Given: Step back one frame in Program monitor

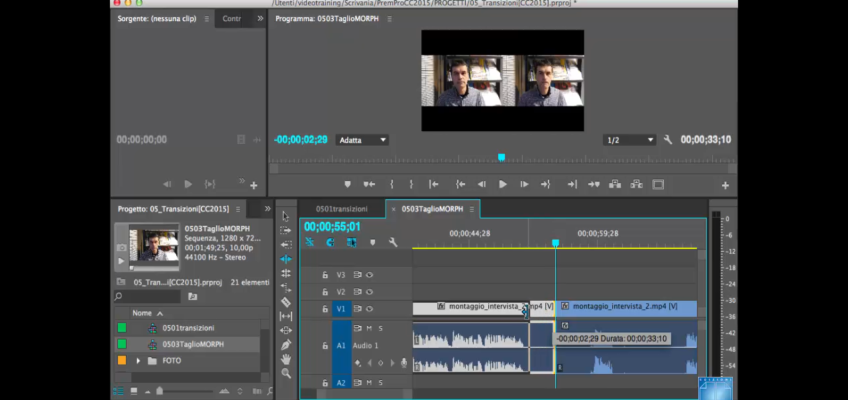Looking at the screenshot, I should tap(481, 184).
